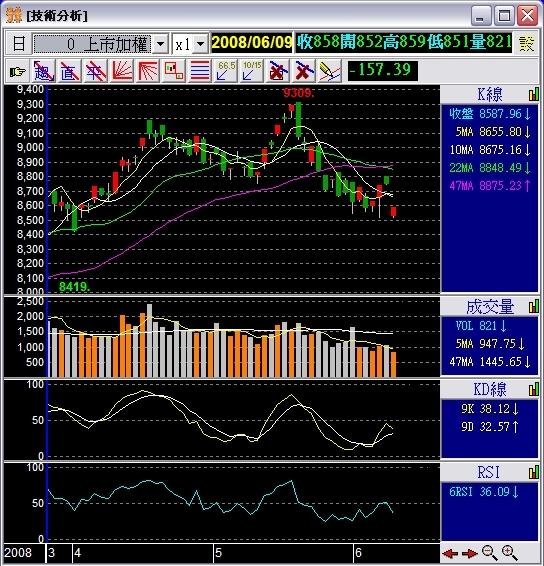Select the Gann fan lines tool
This screenshot has height=566, width=544.
(x=122, y=71)
